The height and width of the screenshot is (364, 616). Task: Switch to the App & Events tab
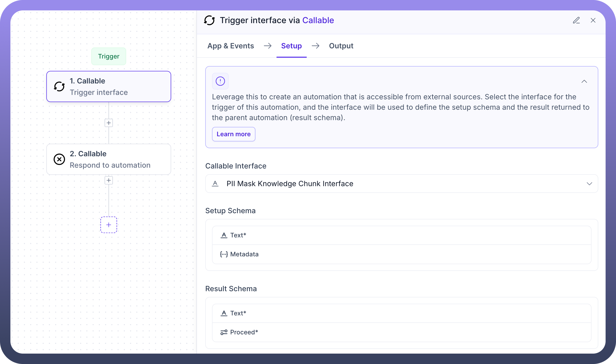coord(230,46)
